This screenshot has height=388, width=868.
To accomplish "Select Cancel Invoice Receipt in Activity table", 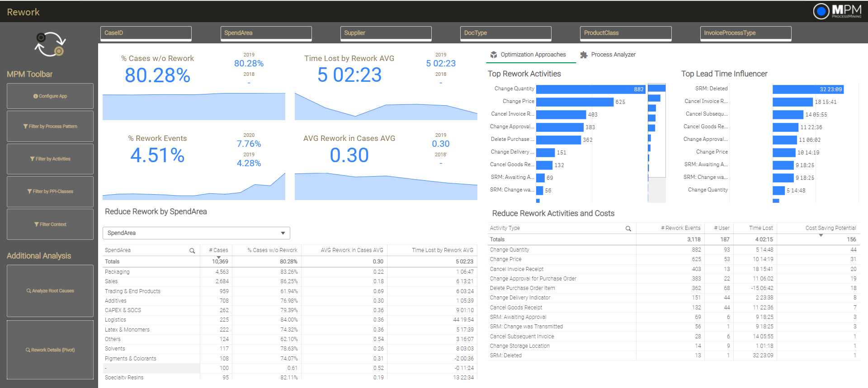I will 674,269.
